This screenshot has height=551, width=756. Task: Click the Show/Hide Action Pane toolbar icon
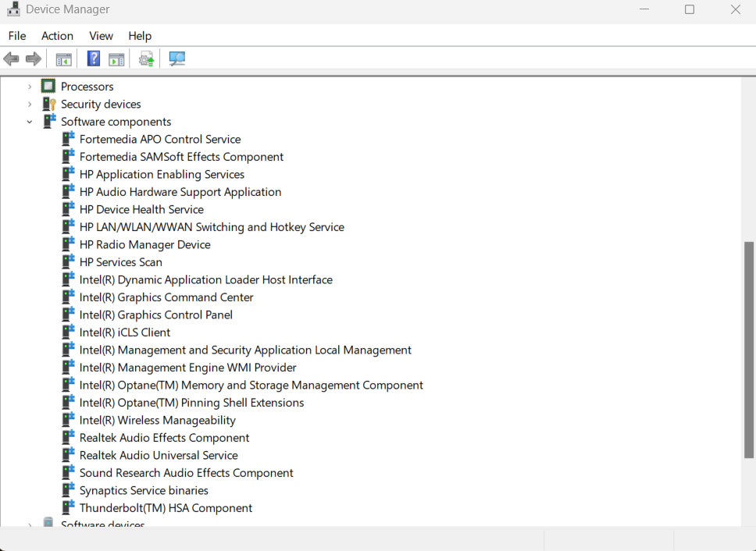click(x=118, y=58)
